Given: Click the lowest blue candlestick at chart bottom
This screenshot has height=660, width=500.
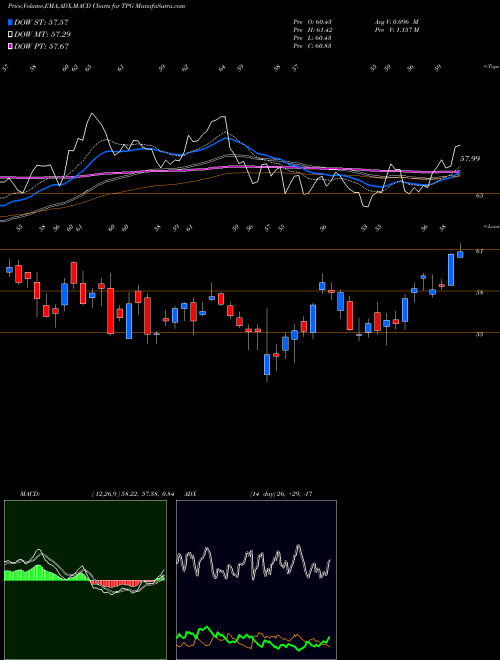Looking at the screenshot, I should coord(267,364).
